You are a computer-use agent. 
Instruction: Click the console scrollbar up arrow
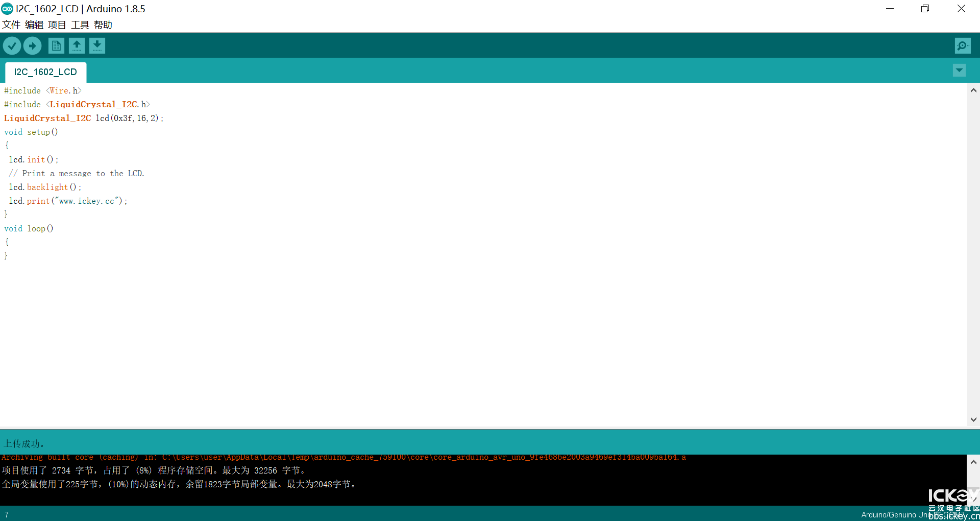(x=973, y=462)
